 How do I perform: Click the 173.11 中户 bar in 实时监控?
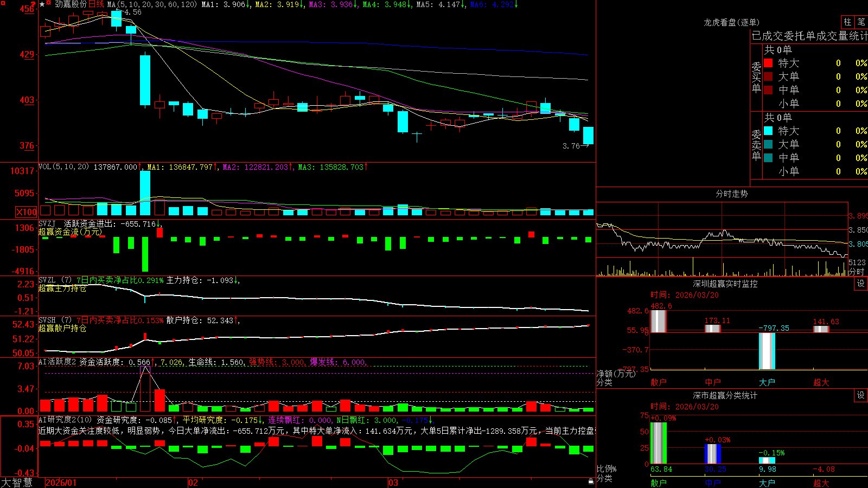point(712,329)
